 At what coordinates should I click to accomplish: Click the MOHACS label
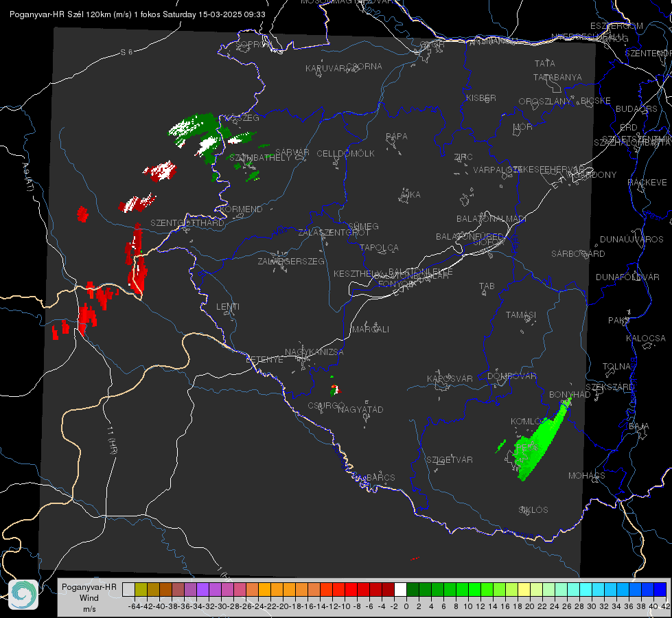click(x=587, y=476)
